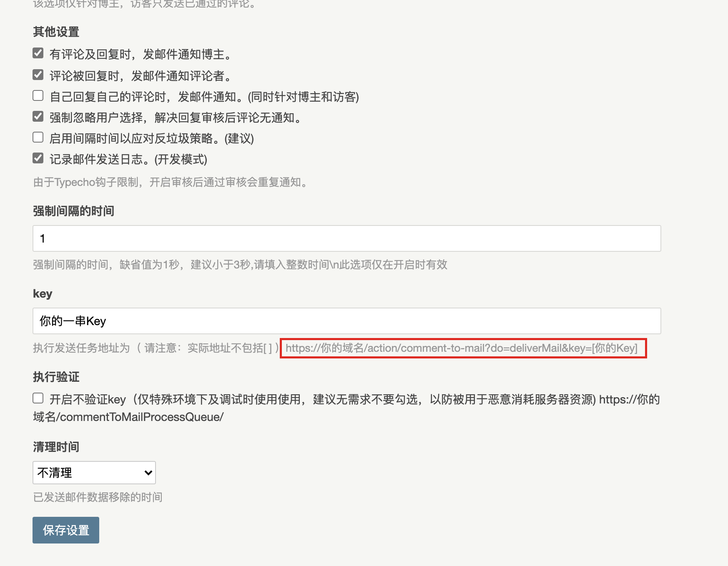Click the Typecho钩子限制 hint text

[x=171, y=182]
